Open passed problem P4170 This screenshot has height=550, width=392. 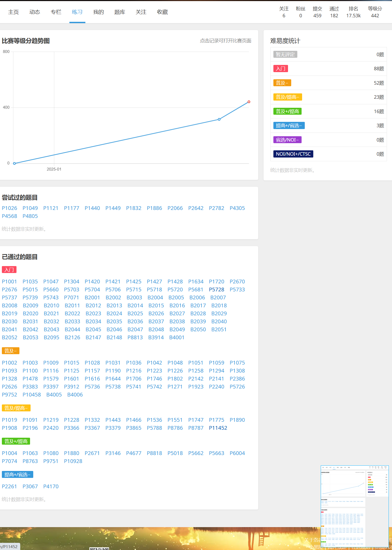51,486
